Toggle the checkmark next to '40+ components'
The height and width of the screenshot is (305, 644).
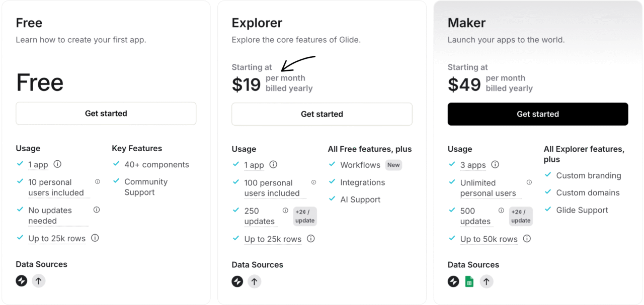[117, 164]
